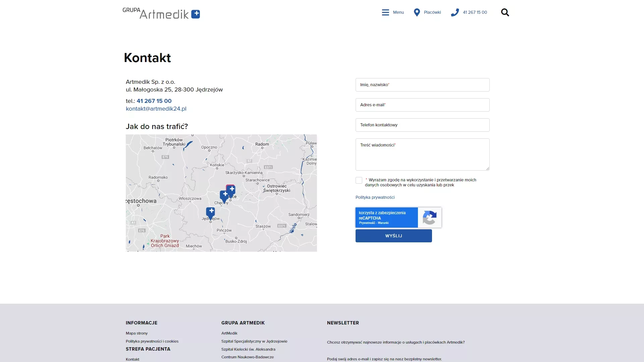Open Centrum Naukowo-Badawcze footer link
Image resolution: width=644 pixels, height=362 pixels.
click(248, 357)
